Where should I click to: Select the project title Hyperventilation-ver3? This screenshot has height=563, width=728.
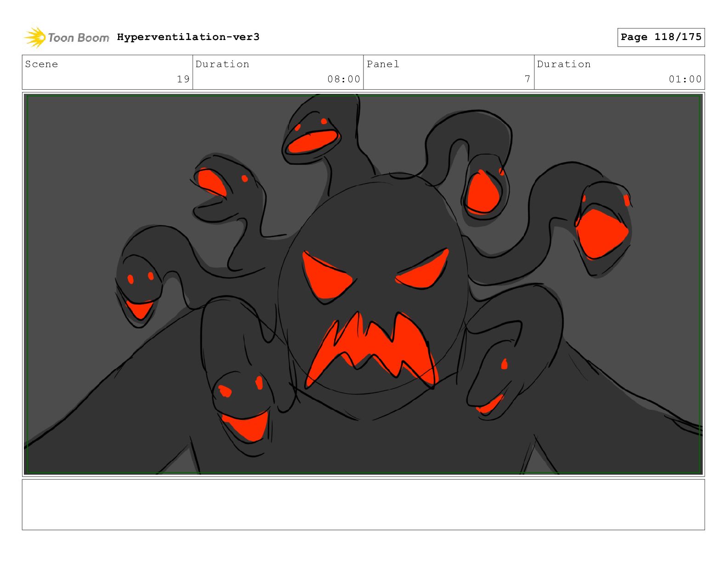coord(188,37)
